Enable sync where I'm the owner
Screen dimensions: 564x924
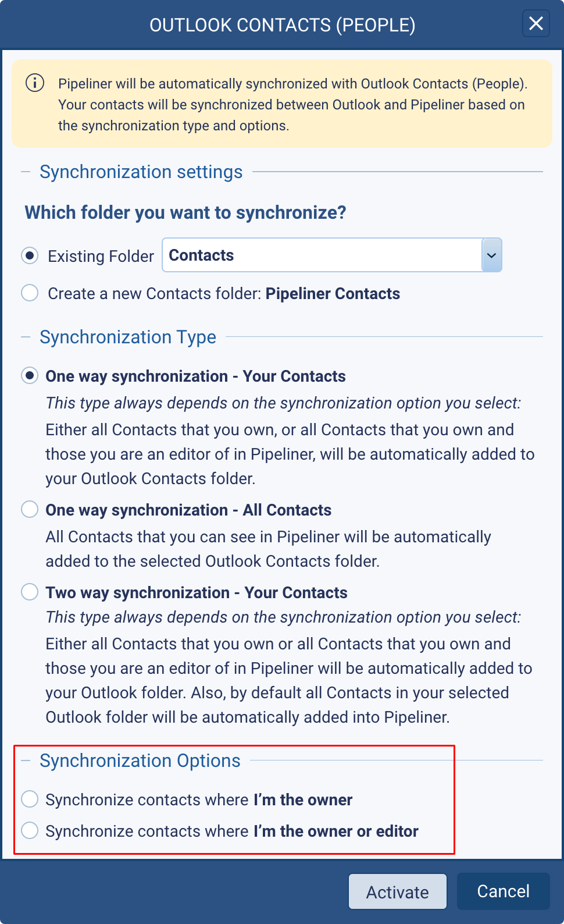(30, 799)
